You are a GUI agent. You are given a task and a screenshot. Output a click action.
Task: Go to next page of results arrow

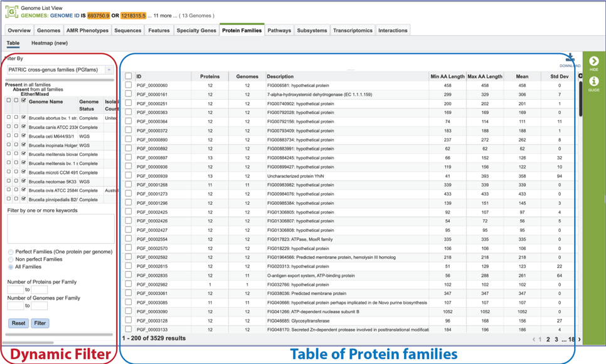579,340
